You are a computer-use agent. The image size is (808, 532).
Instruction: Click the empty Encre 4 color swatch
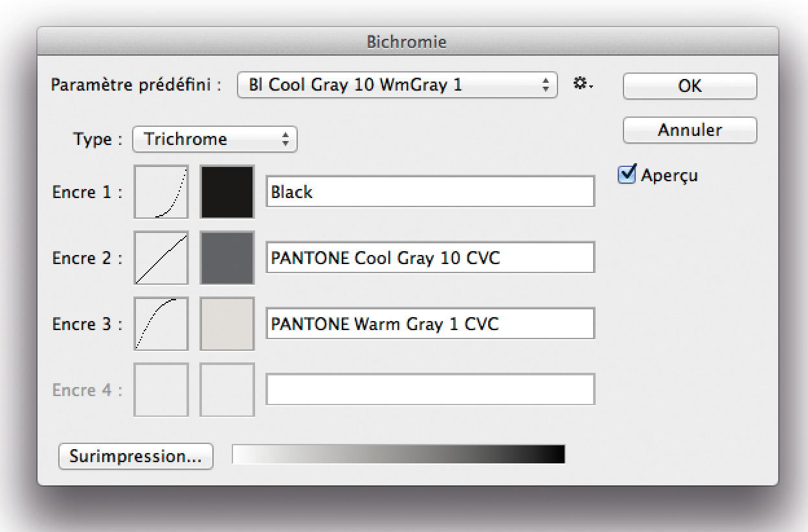227,390
